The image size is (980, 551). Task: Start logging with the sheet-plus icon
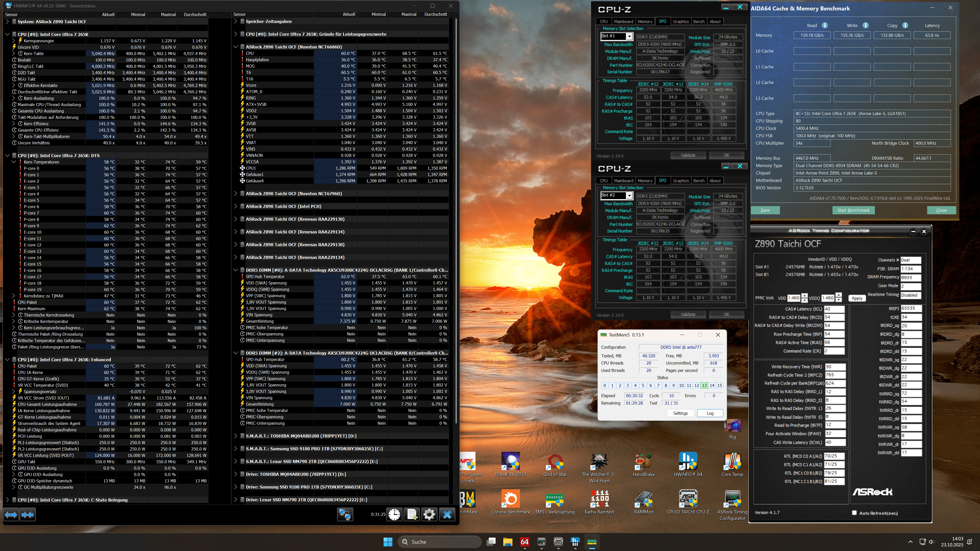click(412, 515)
